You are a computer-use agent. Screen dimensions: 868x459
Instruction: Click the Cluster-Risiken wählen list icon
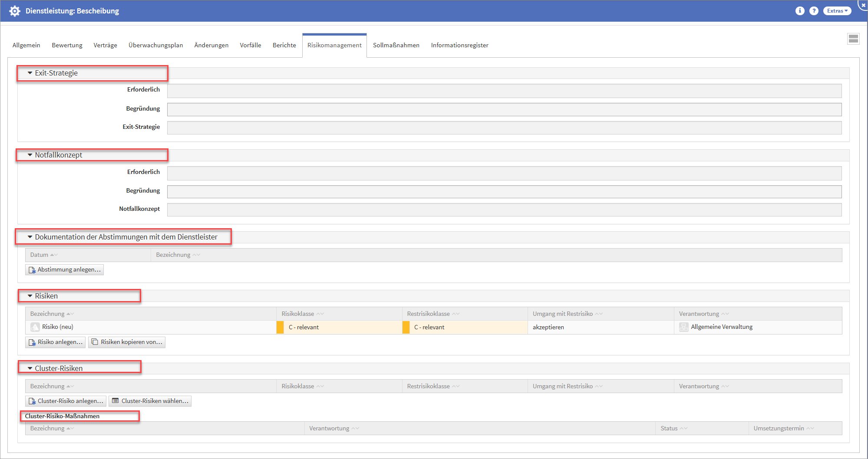(x=115, y=401)
